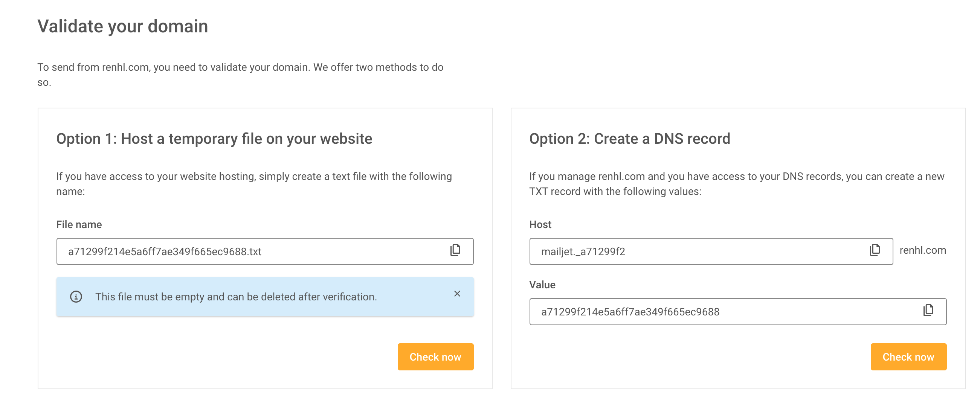
Task: Select the Host input field
Action: 711,251
